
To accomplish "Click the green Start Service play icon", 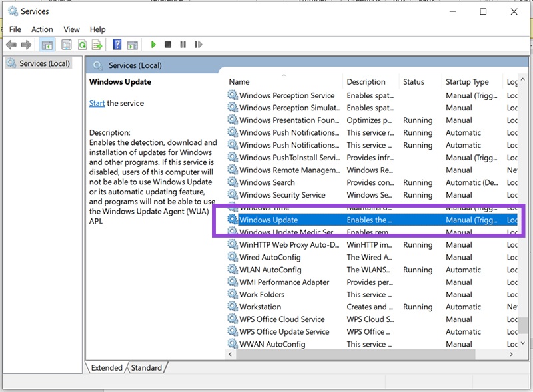I will click(153, 45).
